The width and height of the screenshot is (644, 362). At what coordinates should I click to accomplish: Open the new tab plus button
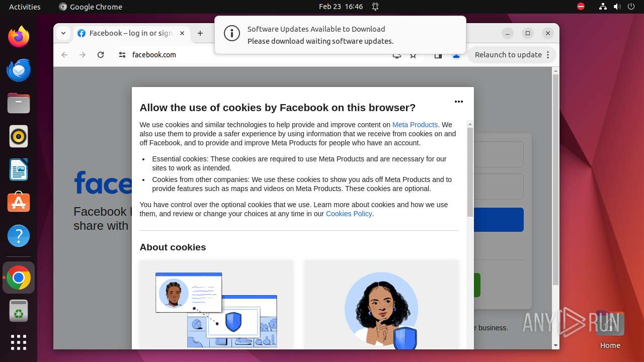pos(200,33)
